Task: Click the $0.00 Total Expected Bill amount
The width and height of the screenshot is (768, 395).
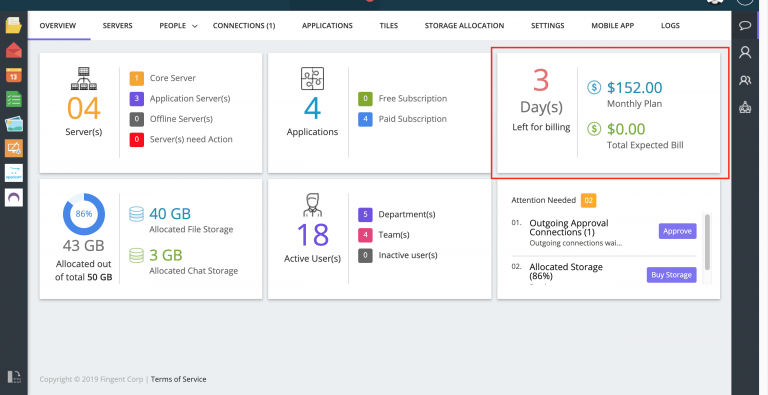Action: click(x=626, y=129)
